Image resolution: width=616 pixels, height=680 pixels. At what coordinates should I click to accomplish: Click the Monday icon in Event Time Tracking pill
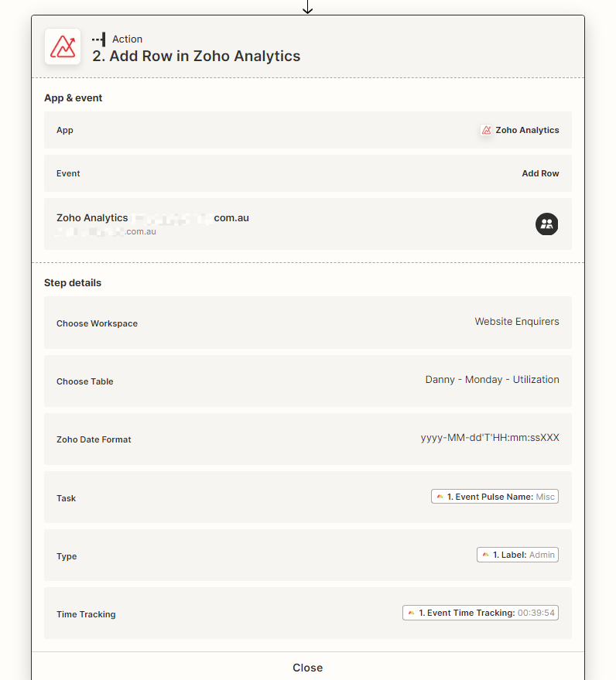pos(411,613)
